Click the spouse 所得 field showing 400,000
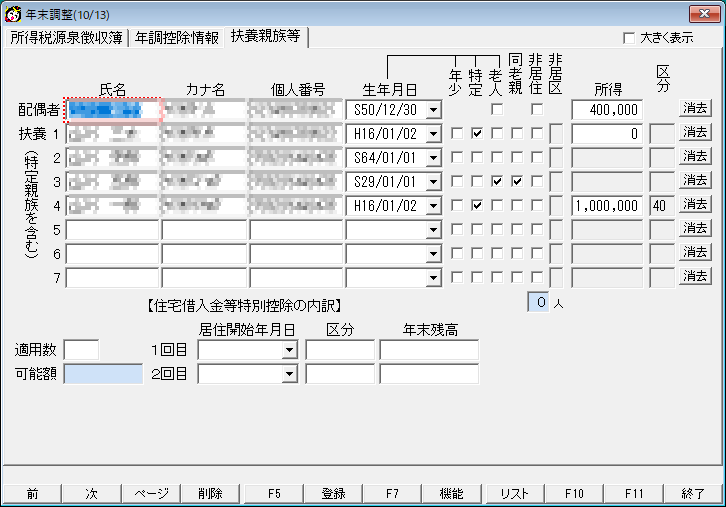 tap(607, 109)
